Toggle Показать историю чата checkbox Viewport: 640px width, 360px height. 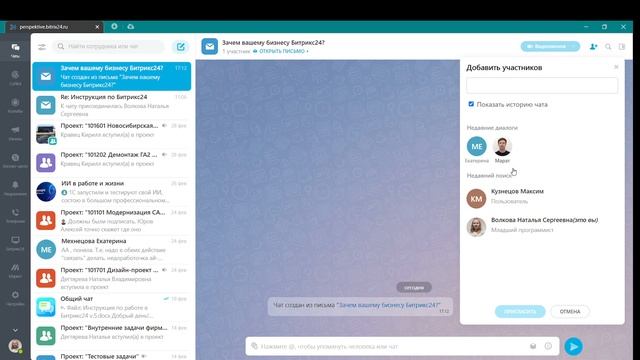point(471,104)
